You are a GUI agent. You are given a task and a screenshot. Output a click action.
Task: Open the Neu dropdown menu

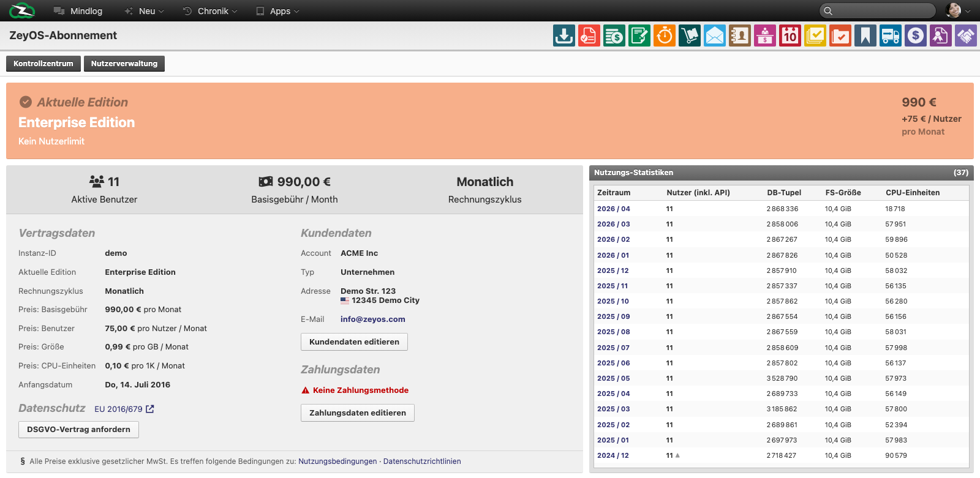pyautogui.click(x=144, y=11)
